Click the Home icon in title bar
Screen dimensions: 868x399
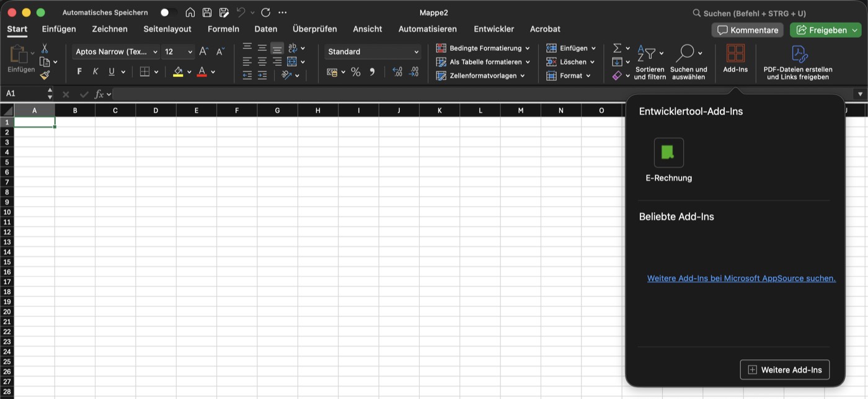pyautogui.click(x=190, y=12)
